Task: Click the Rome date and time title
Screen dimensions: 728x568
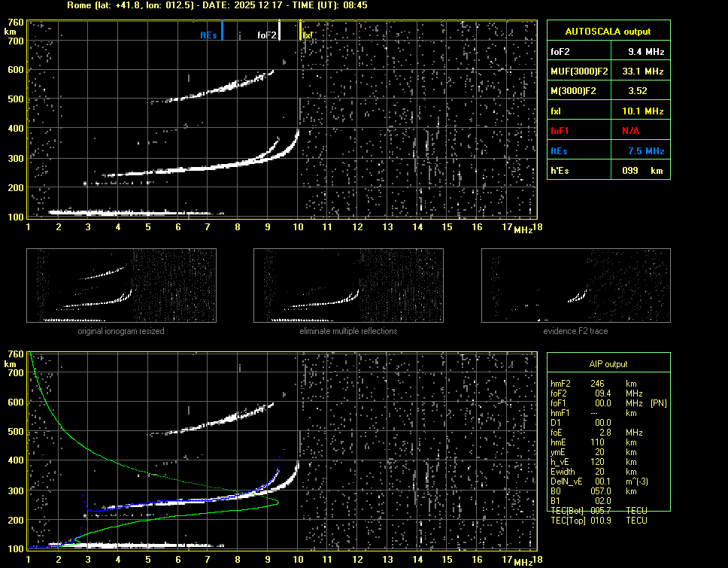Action: click(x=217, y=5)
